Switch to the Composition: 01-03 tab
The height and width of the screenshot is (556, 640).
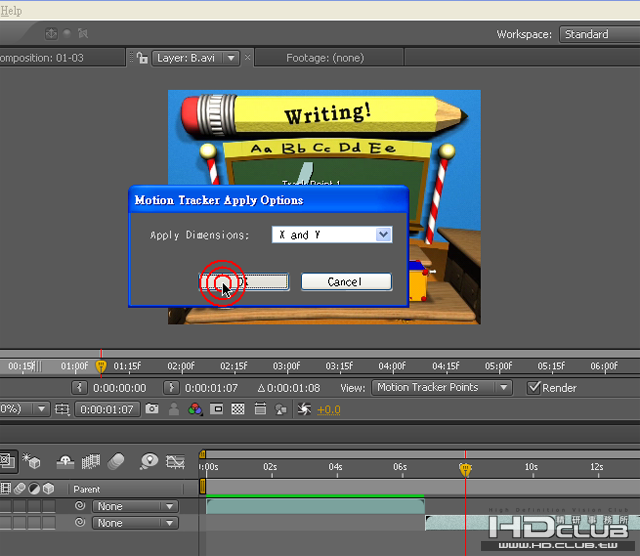pyautogui.click(x=42, y=58)
